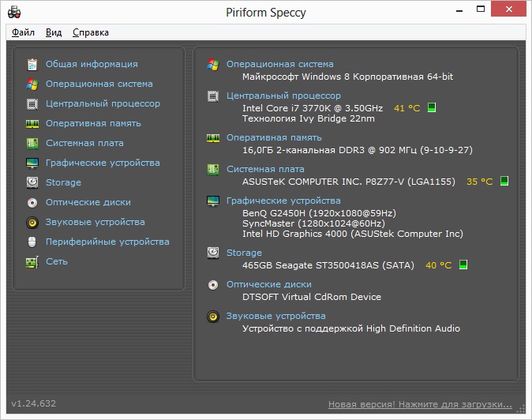Open the Графические устройства summary heading
The height and width of the screenshot is (420, 532).
pyautogui.click(x=283, y=201)
